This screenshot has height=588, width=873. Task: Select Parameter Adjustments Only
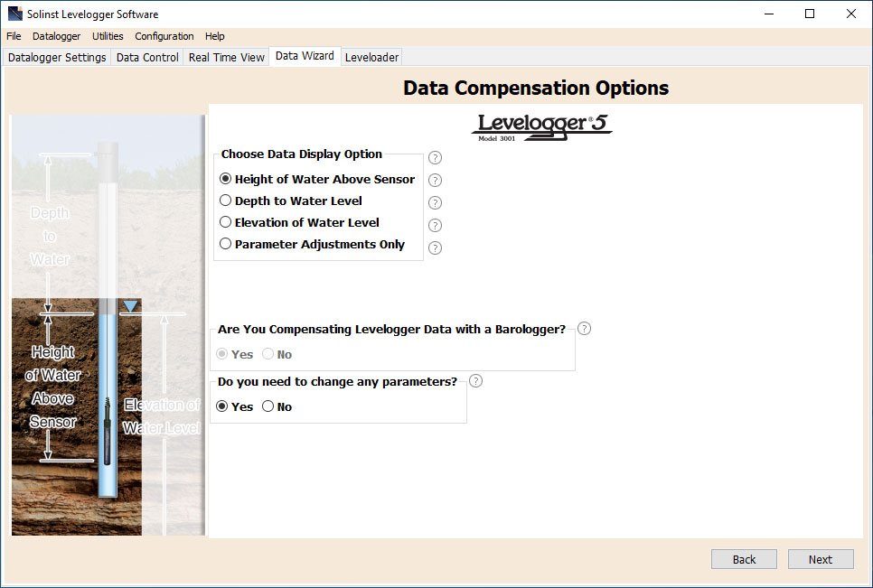(225, 244)
